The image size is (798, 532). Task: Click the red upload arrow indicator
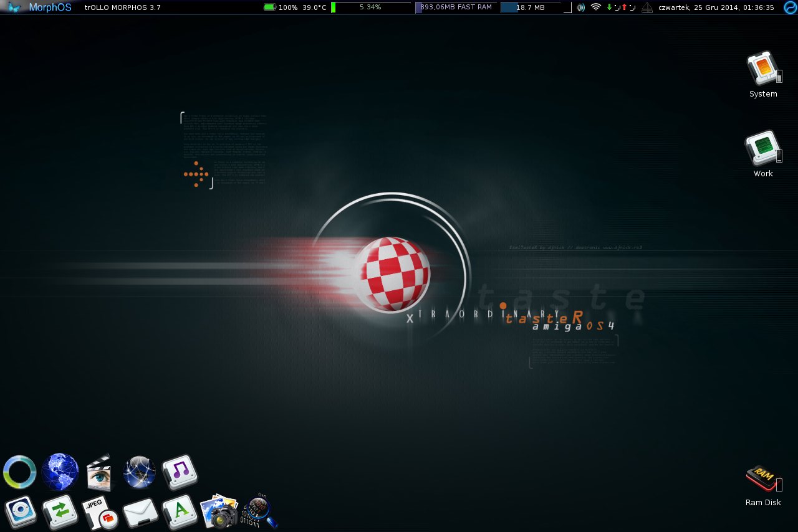(x=624, y=7)
